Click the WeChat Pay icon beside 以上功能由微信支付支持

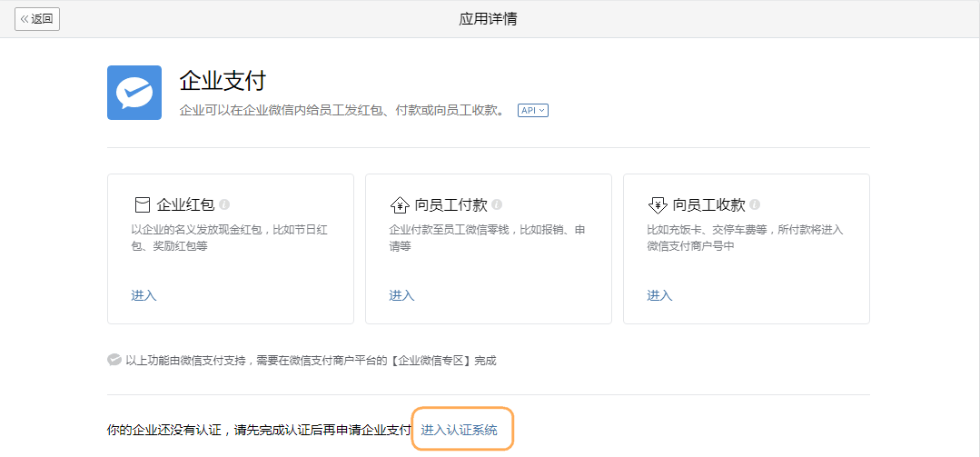114,360
